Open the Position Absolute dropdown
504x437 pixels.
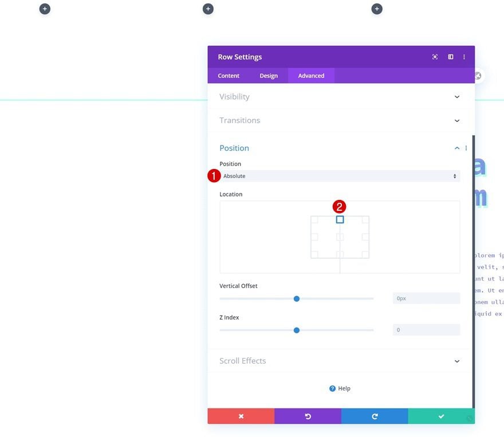click(x=340, y=176)
